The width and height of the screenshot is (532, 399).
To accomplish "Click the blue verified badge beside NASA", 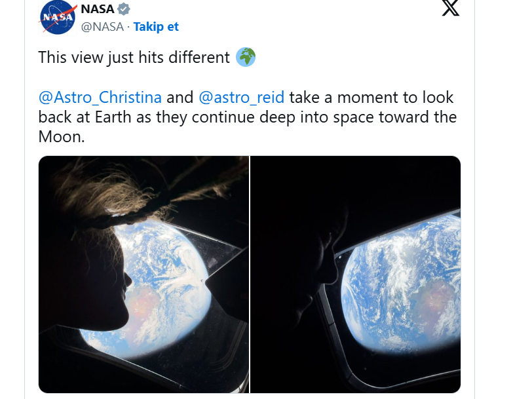I will [123, 10].
